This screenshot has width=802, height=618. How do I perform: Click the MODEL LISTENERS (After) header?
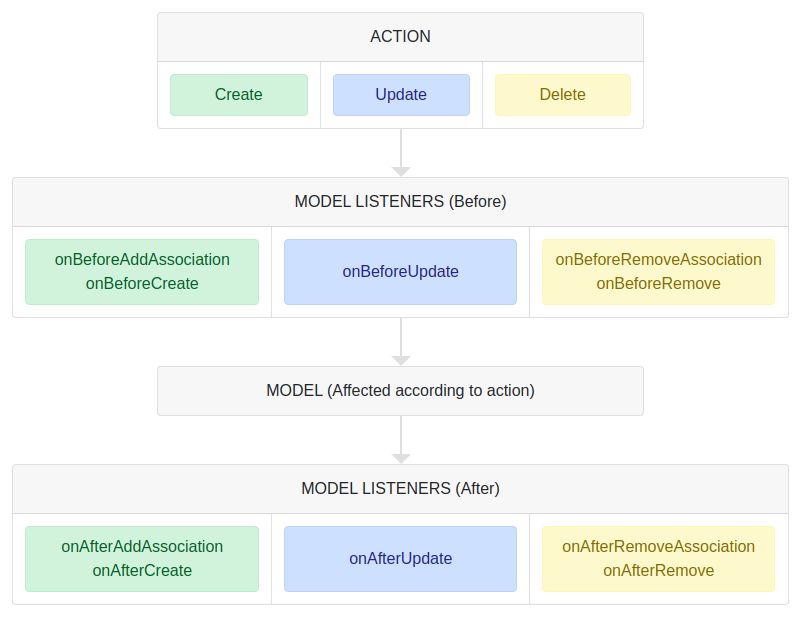point(400,489)
